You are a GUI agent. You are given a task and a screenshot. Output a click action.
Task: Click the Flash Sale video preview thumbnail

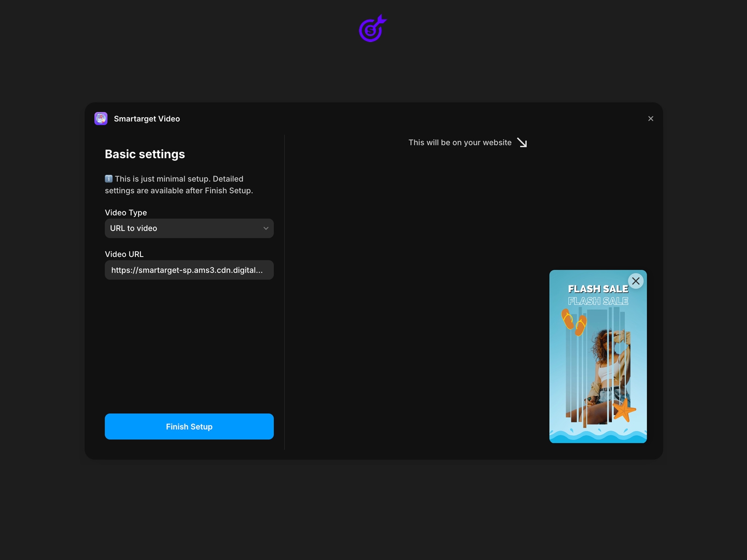(x=598, y=356)
